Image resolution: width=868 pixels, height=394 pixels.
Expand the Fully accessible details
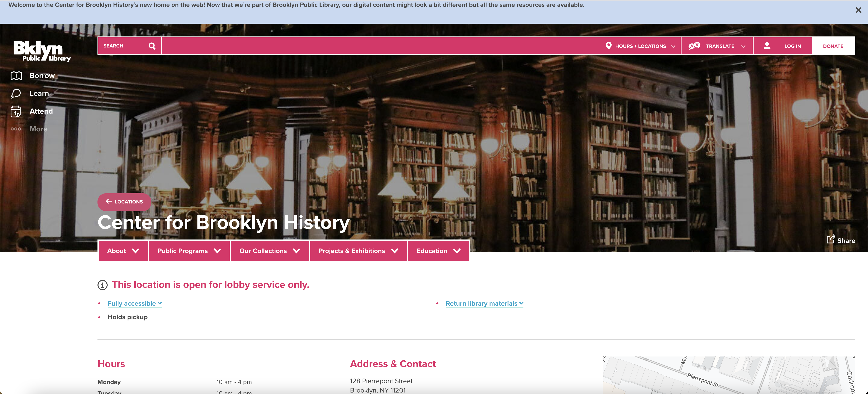[x=134, y=303]
